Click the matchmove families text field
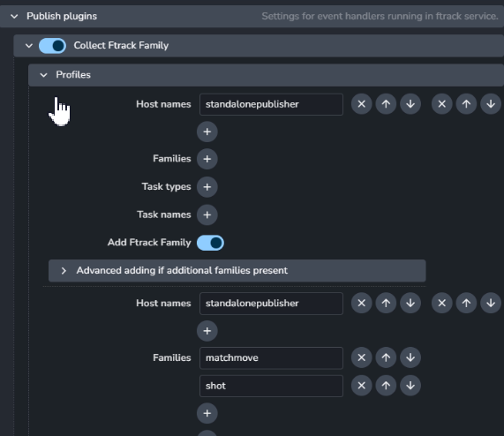Screen dimensions: 504x436 click(271, 358)
